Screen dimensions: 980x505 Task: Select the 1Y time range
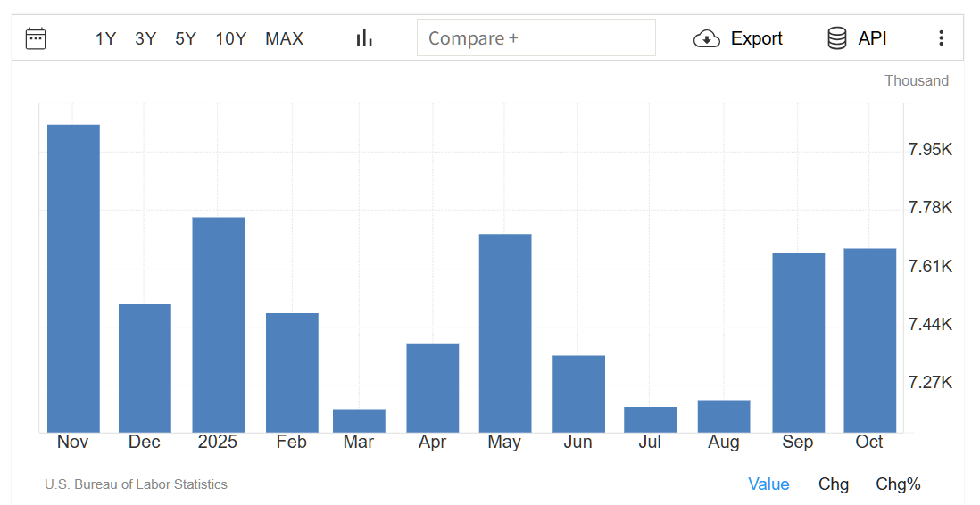click(105, 38)
